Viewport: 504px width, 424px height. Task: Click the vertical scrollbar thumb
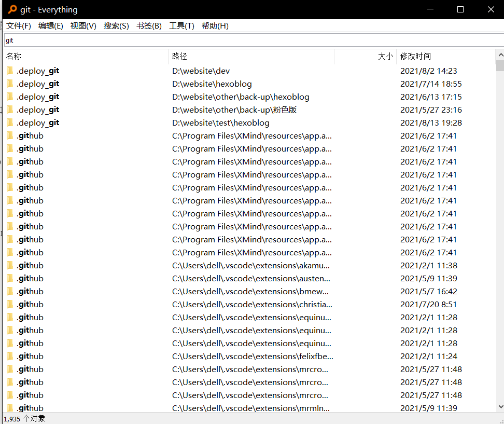[500, 65]
